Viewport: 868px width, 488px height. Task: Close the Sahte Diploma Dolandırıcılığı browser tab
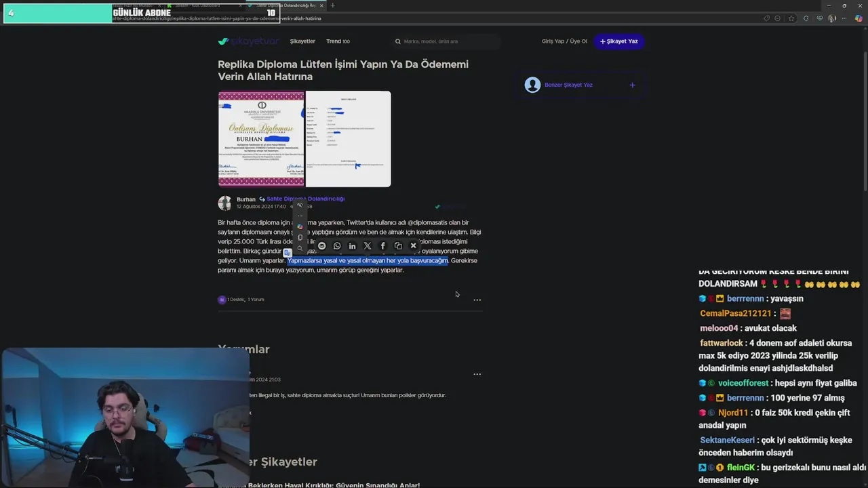click(x=321, y=5)
